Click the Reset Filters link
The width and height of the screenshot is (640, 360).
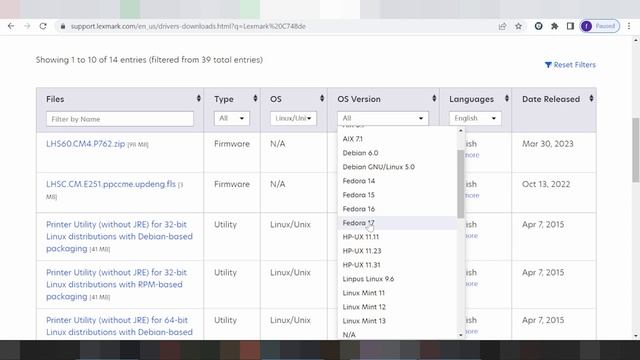(570, 65)
